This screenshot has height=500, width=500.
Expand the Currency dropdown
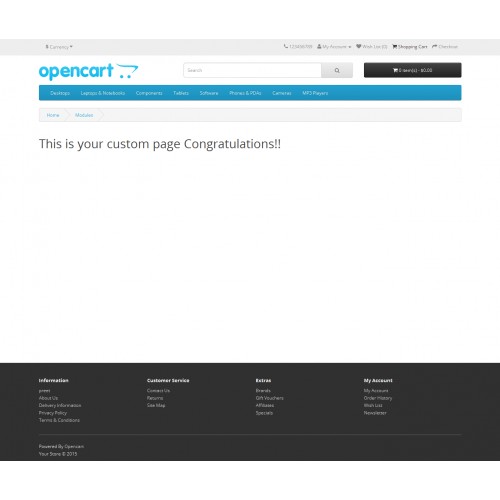click(x=59, y=47)
